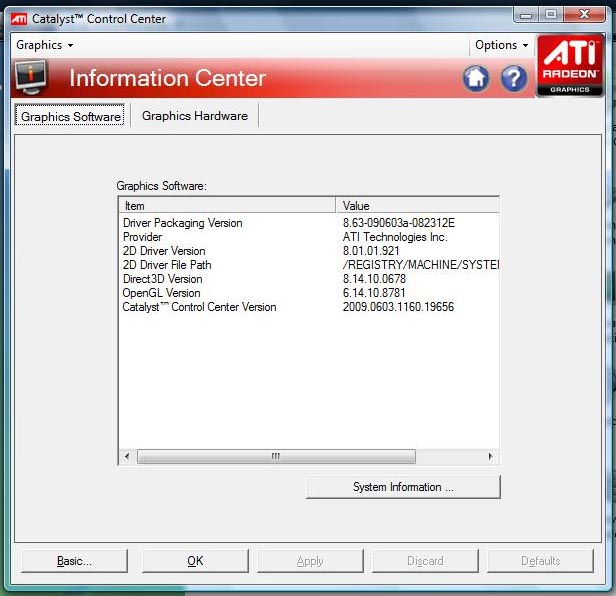
Task: Open the Graphics dropdown menu
Action: [x=44, y=45]
